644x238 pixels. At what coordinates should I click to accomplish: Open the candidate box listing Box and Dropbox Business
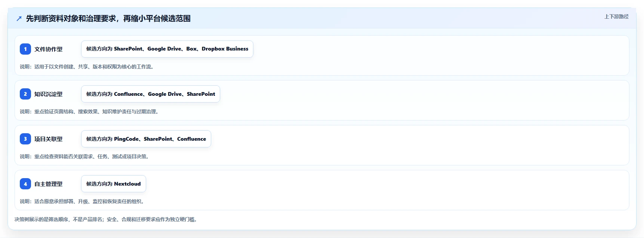point(167,49)
